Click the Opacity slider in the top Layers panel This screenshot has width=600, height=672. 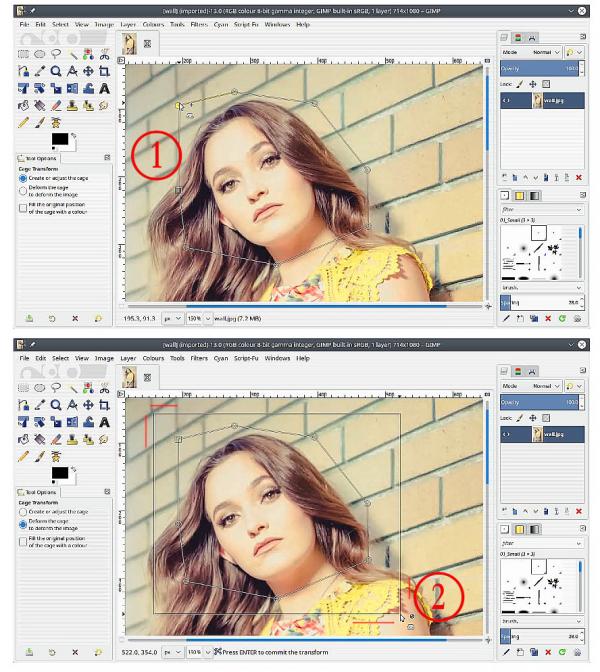click(x=539, y=69)
